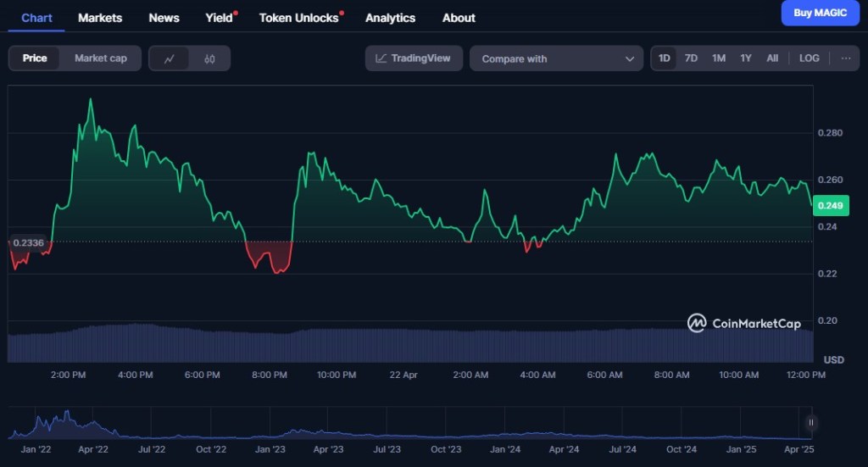
Task: Click the 0.2336 opening price label
Action: pos(28,243)
